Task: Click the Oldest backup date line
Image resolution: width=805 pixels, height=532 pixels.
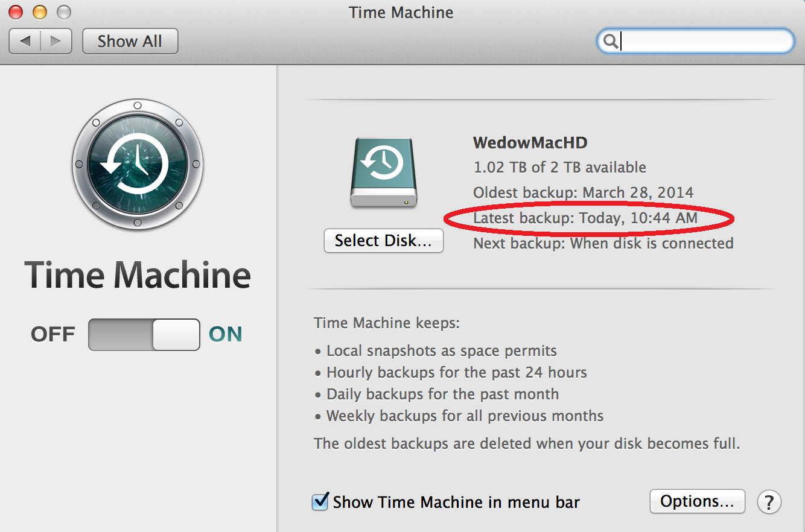Action: (x=583, y=193)
